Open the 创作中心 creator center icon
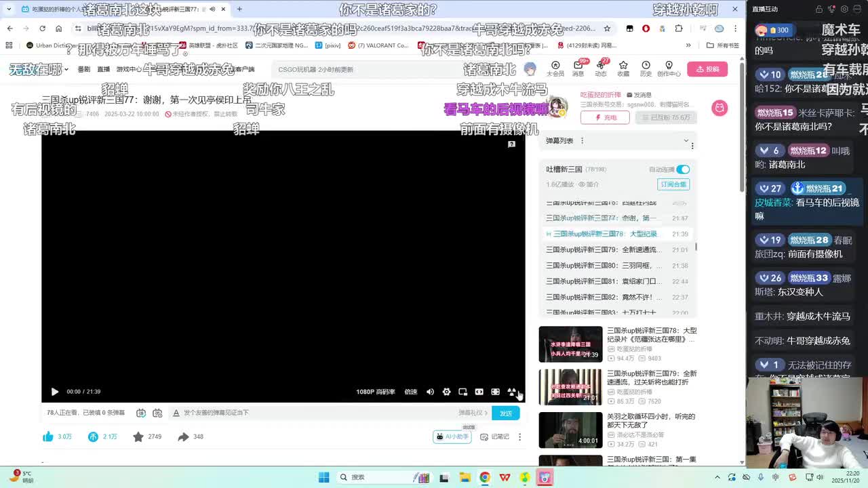 [x=669, y=69]
